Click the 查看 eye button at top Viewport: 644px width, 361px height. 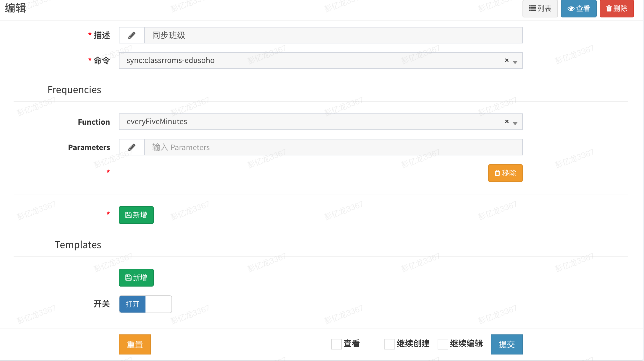coord(578,9)
